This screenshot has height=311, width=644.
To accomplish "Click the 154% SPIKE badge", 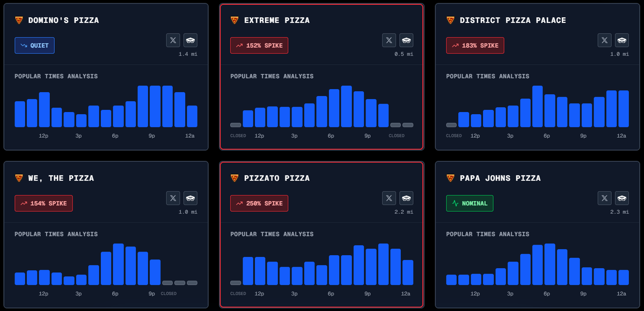I will pos(43,203).
